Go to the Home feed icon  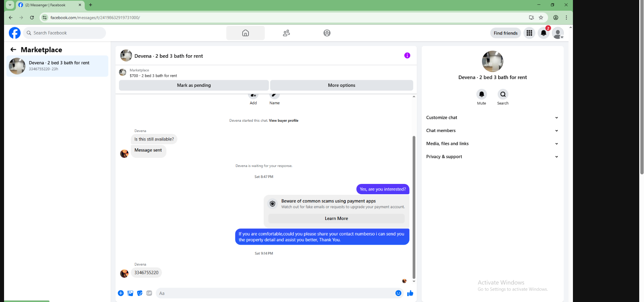pos(245,33)
